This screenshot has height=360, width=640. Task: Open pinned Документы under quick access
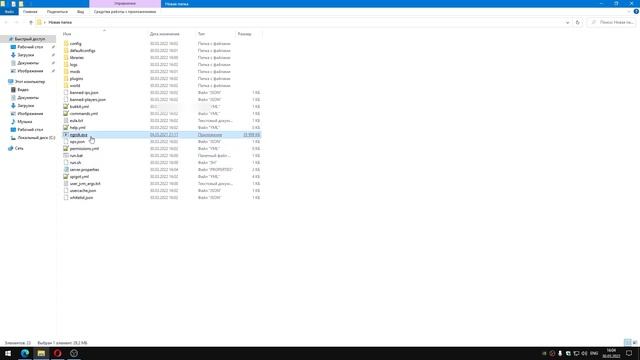click(x=28, y=63)
